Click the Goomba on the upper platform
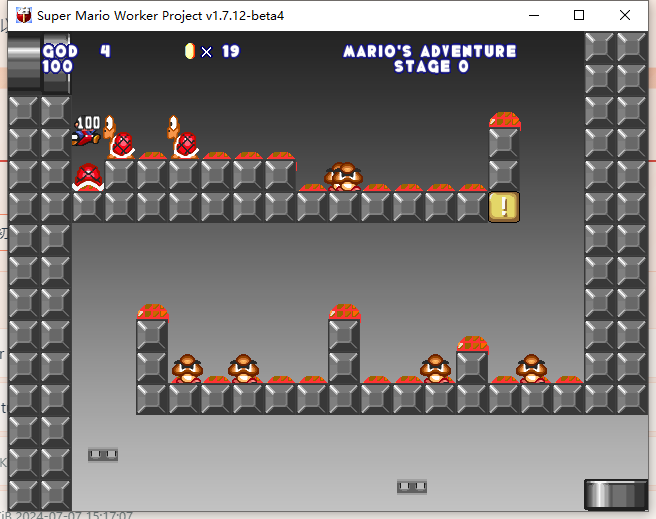This screenshot has height=519, width=656. [x=345, y=177]
